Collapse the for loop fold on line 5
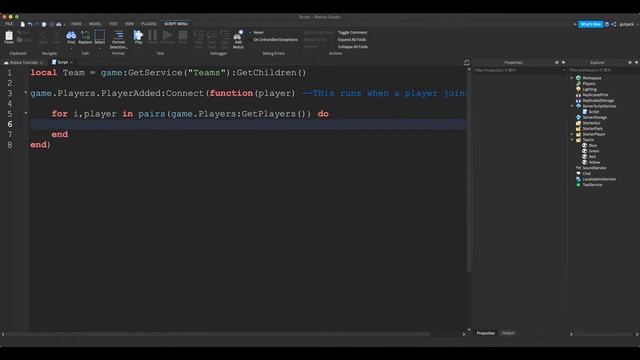 26,113
